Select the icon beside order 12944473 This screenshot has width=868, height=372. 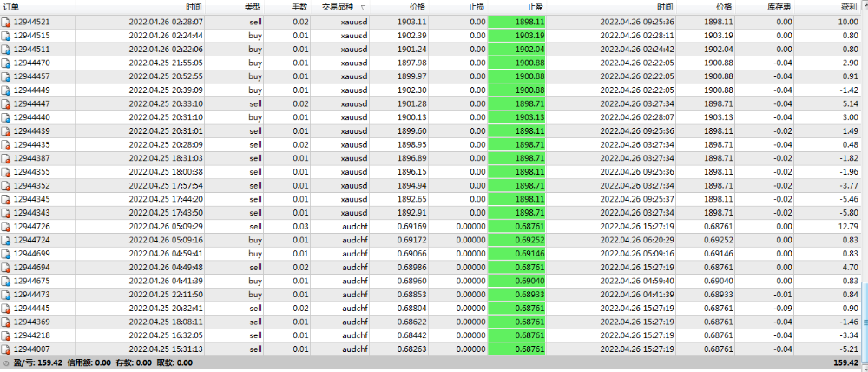click(x=5, y=295)
